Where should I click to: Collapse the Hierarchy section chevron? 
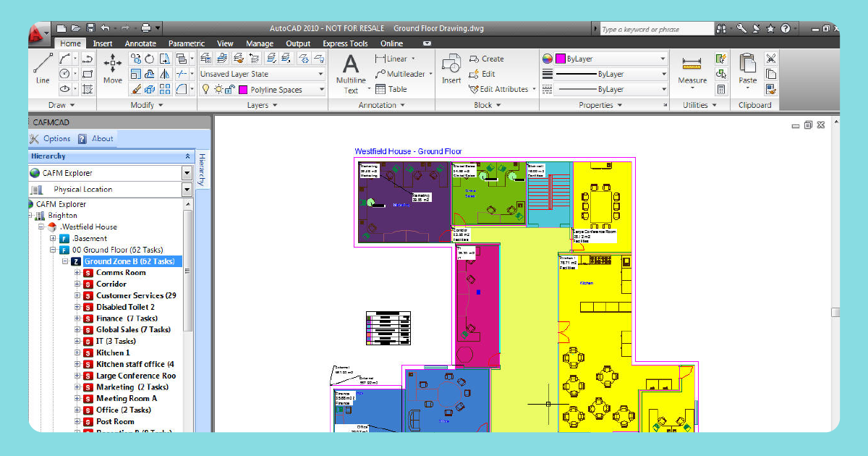tap(188, 156)
